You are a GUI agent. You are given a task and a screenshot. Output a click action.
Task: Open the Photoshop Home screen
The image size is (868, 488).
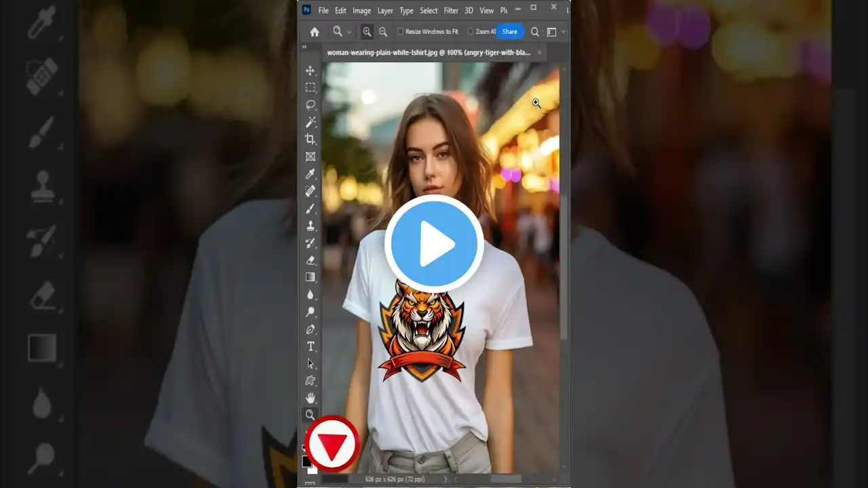(315, 31)
